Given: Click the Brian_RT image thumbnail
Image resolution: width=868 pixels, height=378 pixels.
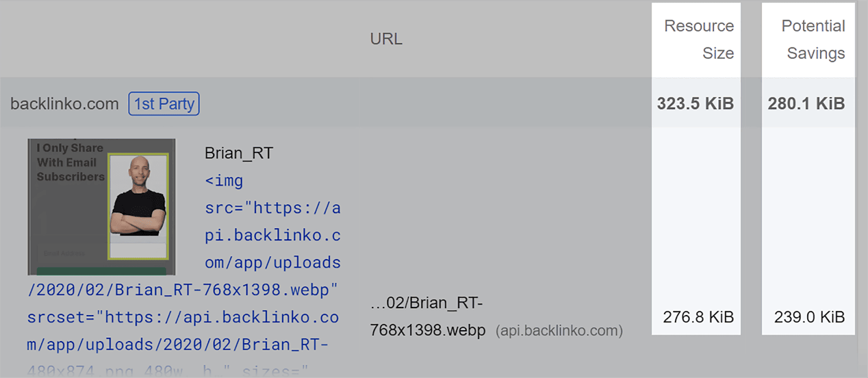Looking at the screenshot, I should [x=101, y=206].
